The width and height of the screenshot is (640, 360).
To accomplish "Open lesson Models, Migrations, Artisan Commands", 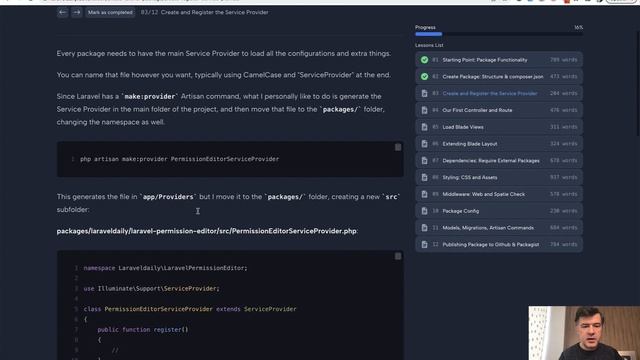I will tap(499, 228).
